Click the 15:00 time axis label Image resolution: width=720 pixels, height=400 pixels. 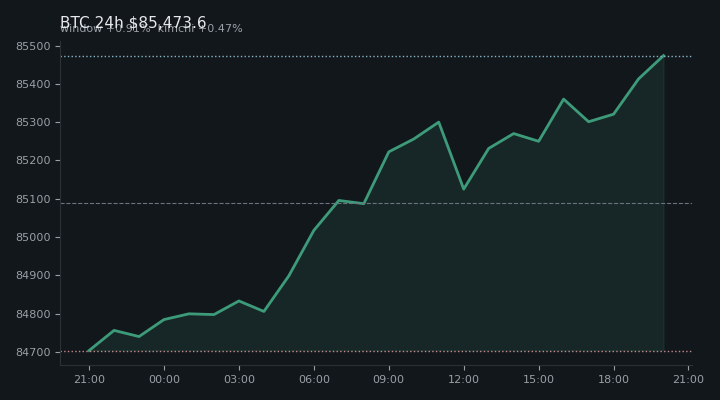click(x=539, y=379)
